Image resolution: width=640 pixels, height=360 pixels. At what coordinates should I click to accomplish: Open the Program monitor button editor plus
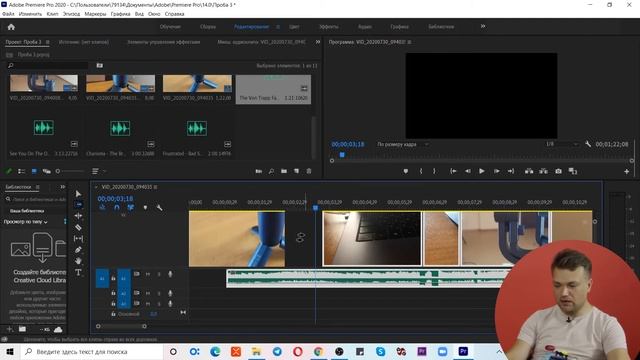click(x=627, y=172)
